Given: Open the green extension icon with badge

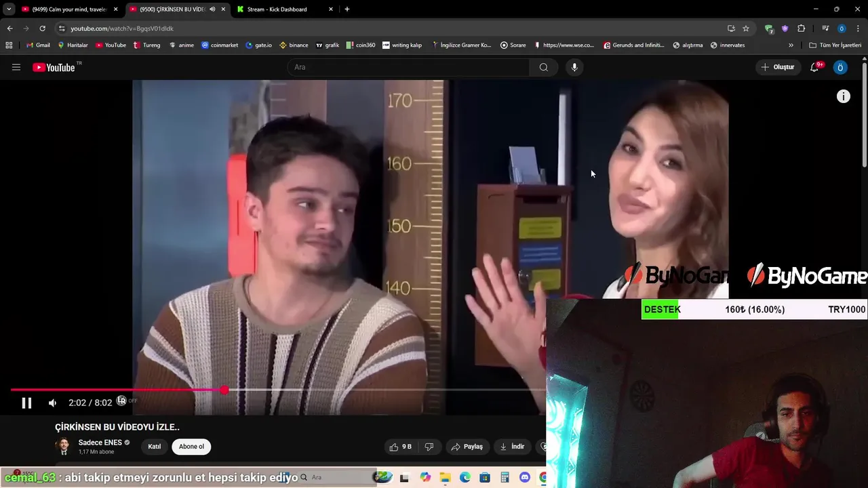Looking at the screenshot, I should [x=769, y=28].
